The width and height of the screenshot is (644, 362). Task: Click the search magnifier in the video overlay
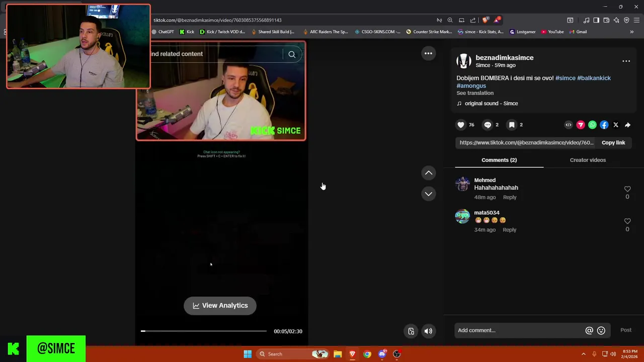(292, 54)
